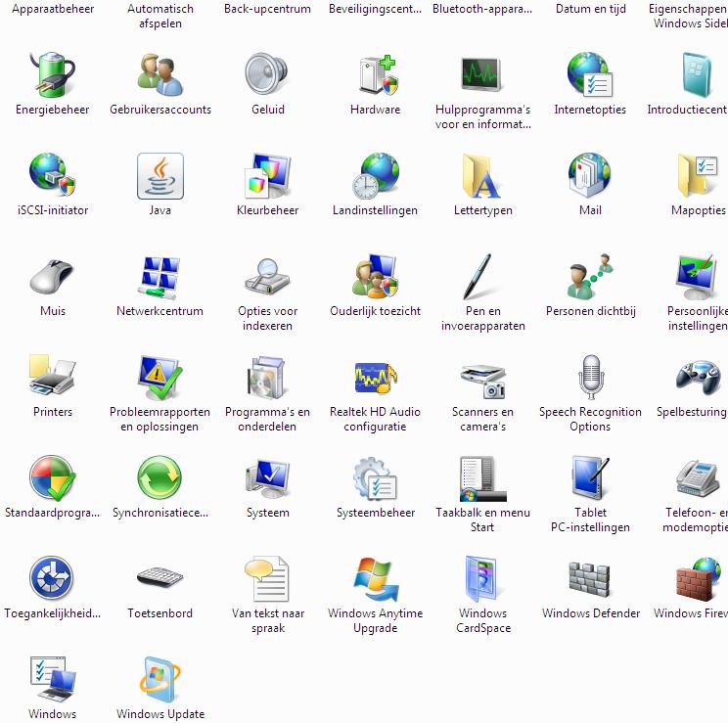Open the Systeem computer icon
728x723 pixels.
267,477
